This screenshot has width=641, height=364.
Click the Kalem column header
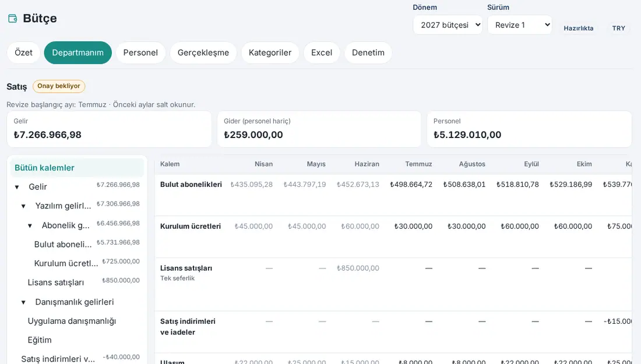(170, 164)
